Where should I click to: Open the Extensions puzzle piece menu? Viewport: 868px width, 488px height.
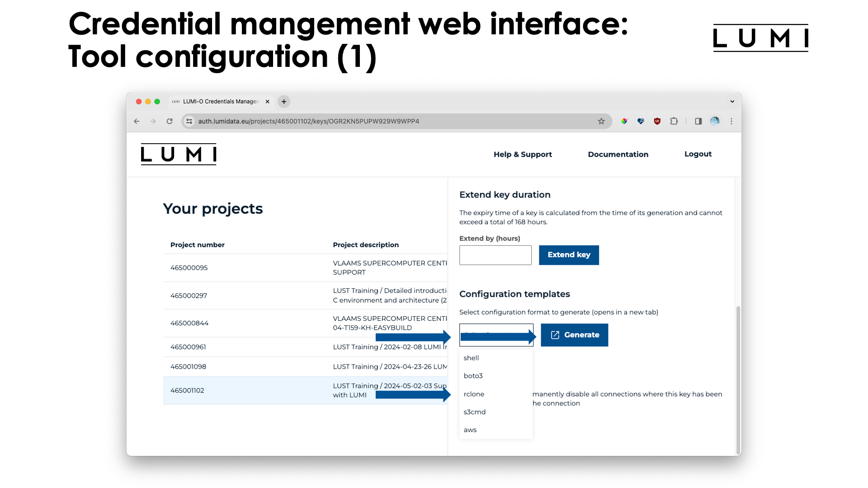point(674,121)
